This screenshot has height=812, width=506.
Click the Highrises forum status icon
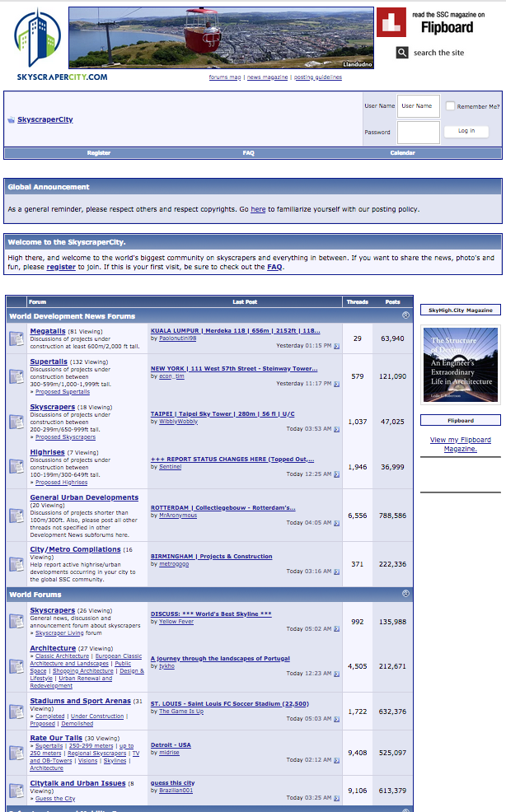pos(16,467)
